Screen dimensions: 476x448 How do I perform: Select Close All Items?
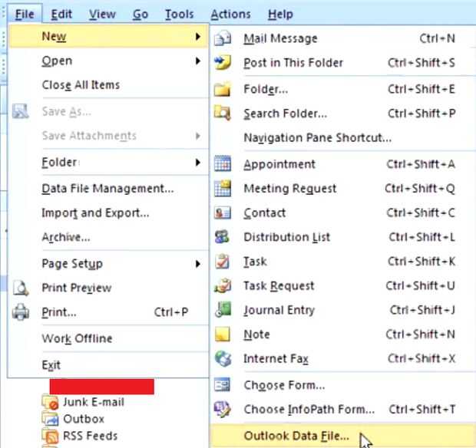(x=109, y=85)
